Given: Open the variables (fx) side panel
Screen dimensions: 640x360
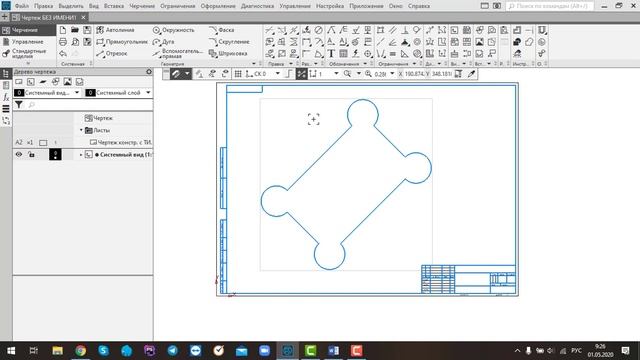Looking at the screenshot, I should [x=6, y=97].
